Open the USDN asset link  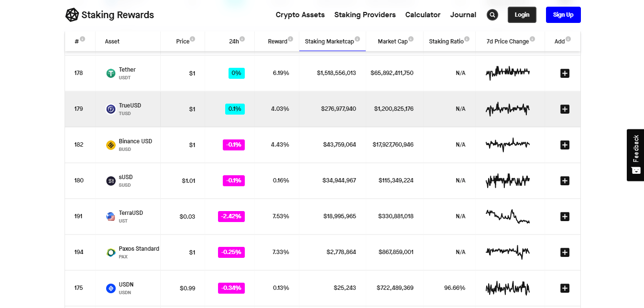point(126,285)
